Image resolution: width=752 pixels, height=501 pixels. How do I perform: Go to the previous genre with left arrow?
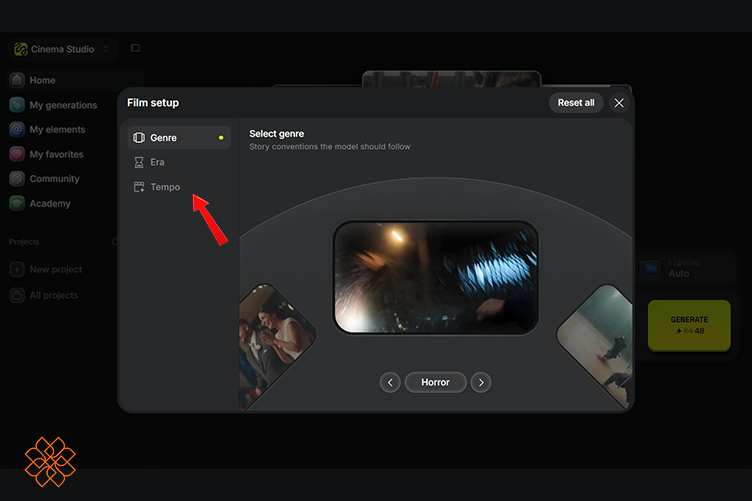[x=390, y=382]
